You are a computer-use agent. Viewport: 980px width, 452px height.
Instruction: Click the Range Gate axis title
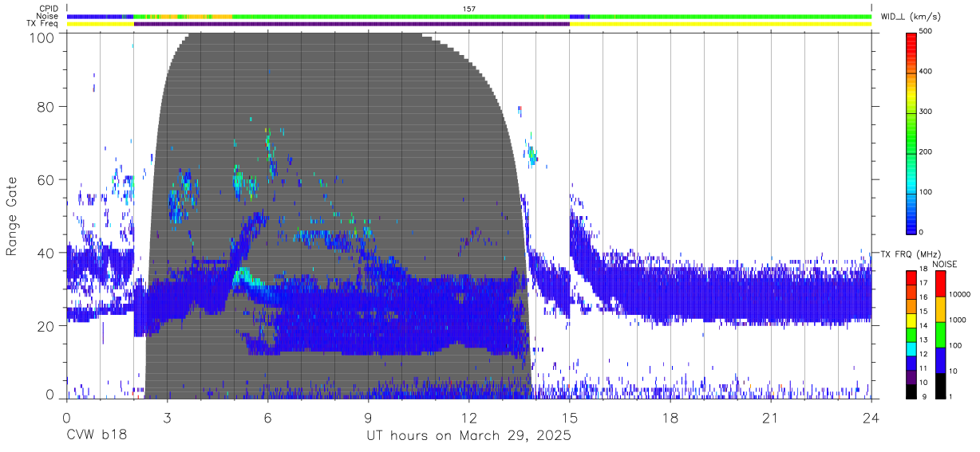[12, 217]
